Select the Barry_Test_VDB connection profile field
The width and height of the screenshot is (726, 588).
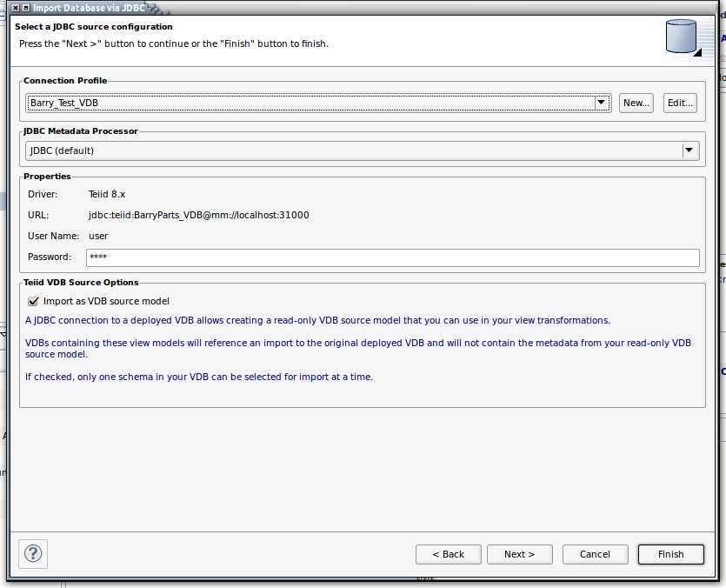(318, 103)
